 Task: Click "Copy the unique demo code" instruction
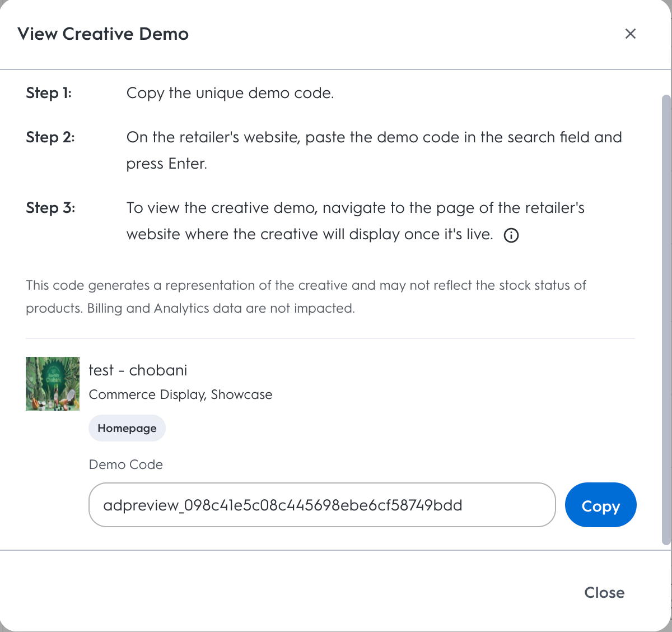pos(230,93)
